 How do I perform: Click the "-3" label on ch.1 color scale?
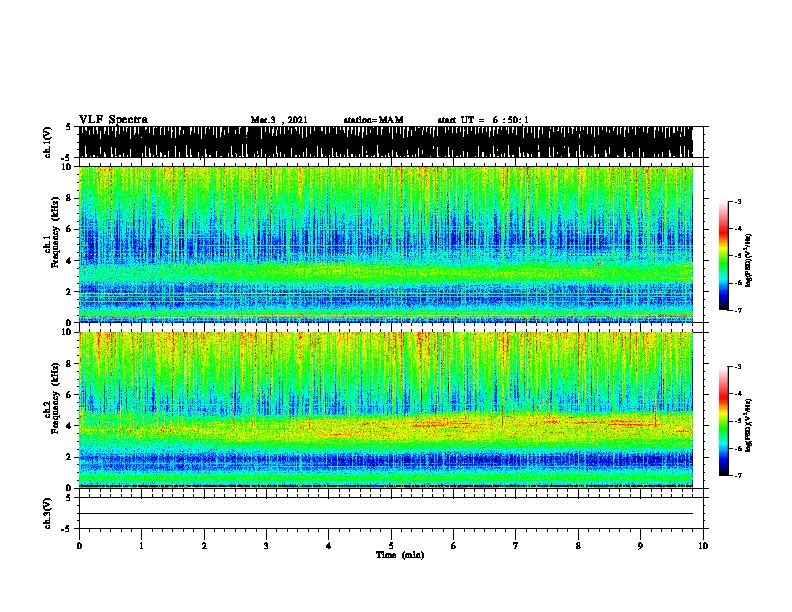[x=738, y=202]
